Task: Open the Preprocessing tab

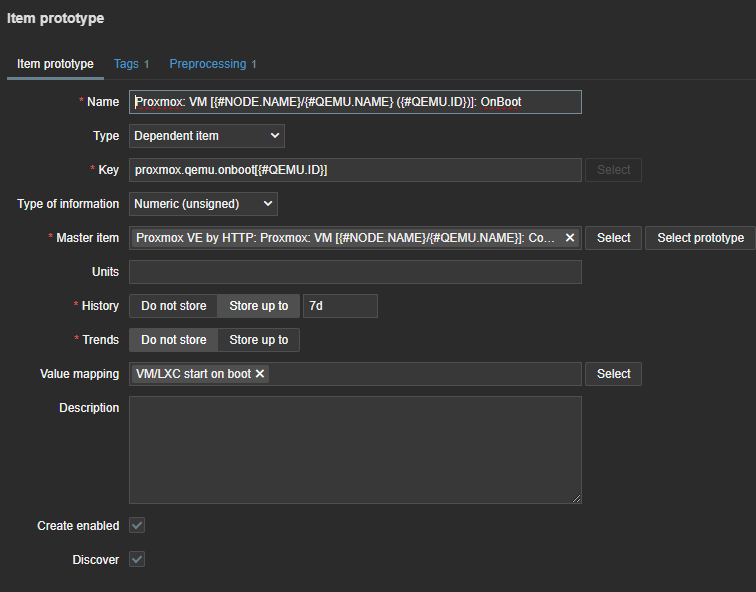Action: (x=213, y=64)
